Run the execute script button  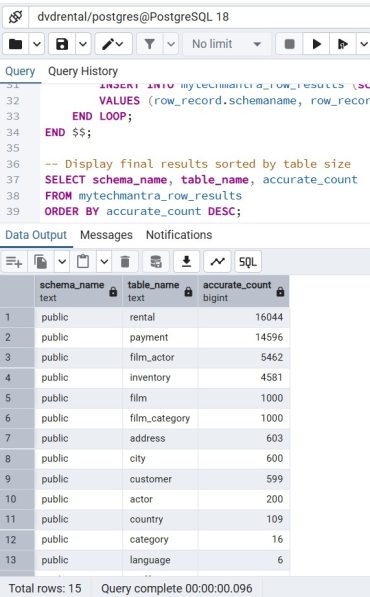click(x=343, y=44)
